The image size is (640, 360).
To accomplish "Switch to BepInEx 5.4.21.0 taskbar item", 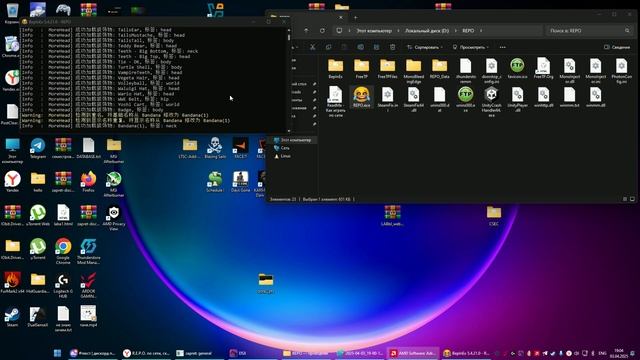I will [467, 353].
